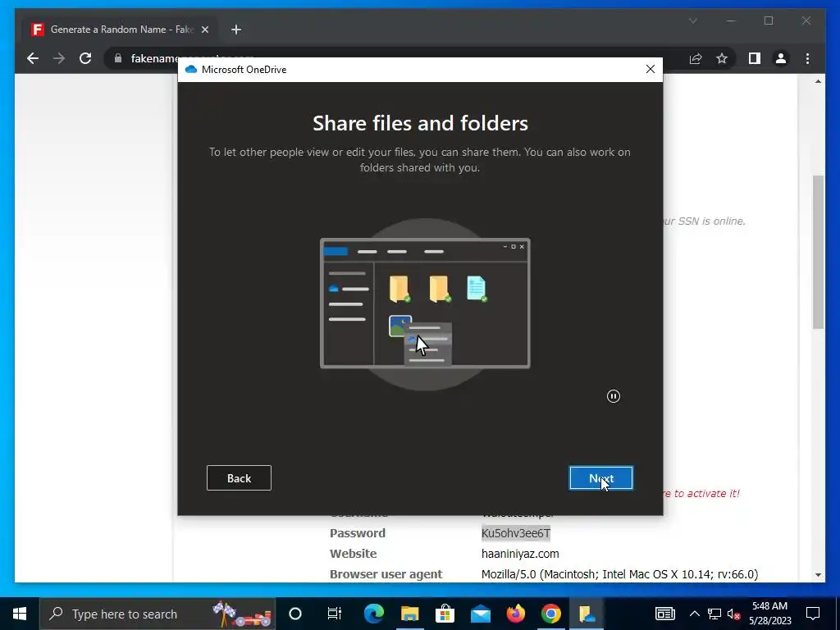Click the Website label

coord(353,554)
